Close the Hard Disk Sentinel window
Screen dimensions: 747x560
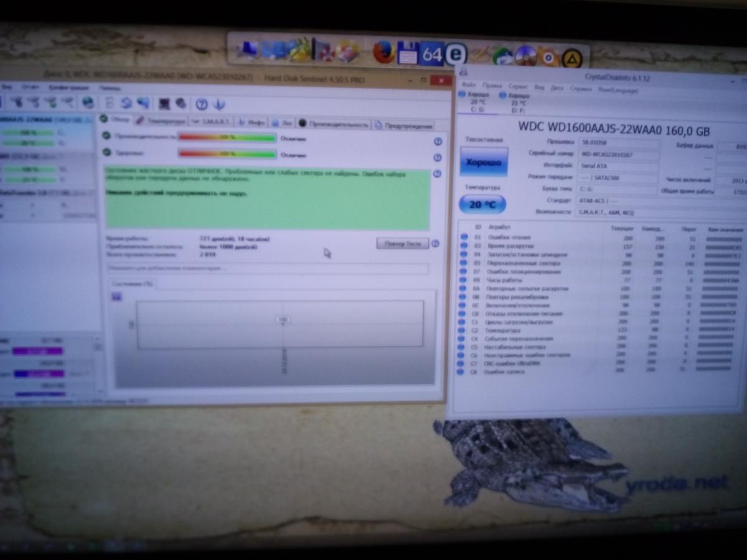(x=442, y=81)
